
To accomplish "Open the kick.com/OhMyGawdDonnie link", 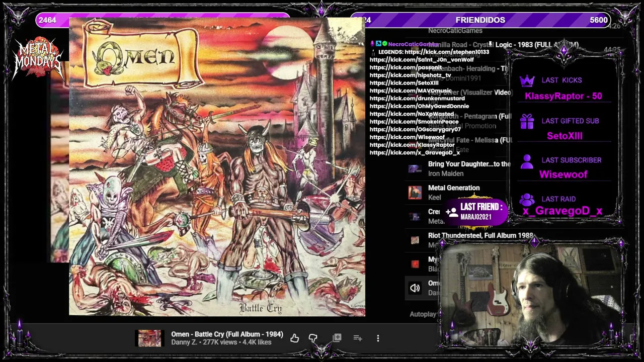I will (419, 106).
